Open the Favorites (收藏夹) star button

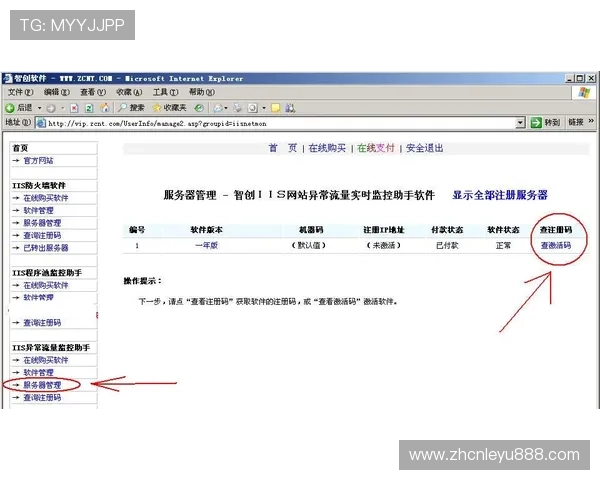click(169, 108)
